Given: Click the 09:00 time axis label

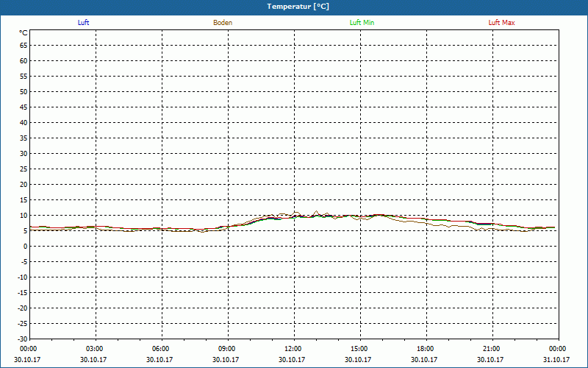Looking at the screenshot, I should tap(226, 349).
